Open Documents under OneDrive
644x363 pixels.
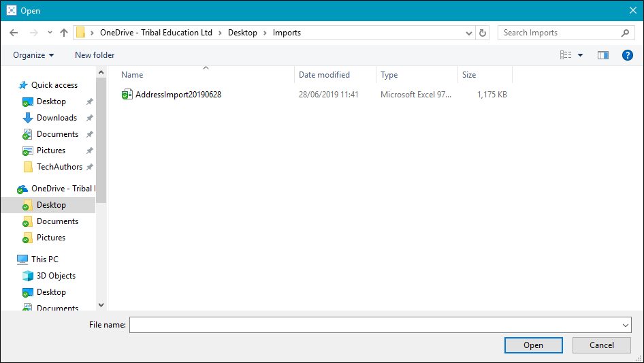coord(57,221)
